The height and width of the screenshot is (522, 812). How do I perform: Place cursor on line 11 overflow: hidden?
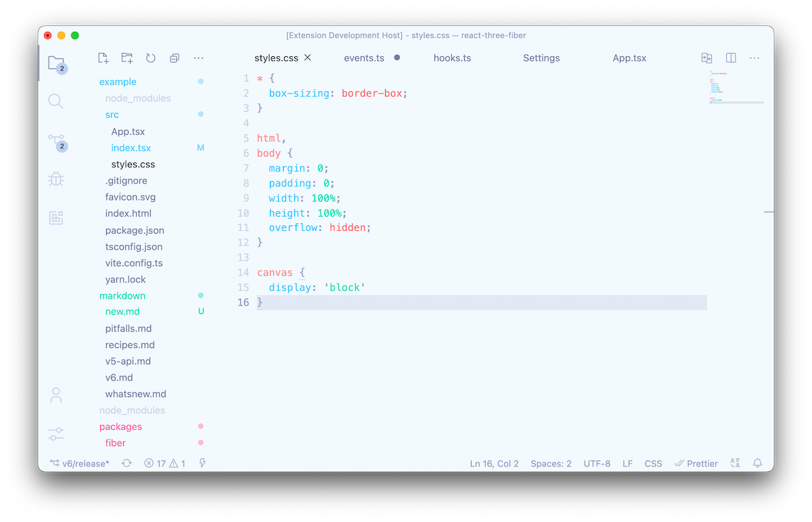[x=320, y=227]
